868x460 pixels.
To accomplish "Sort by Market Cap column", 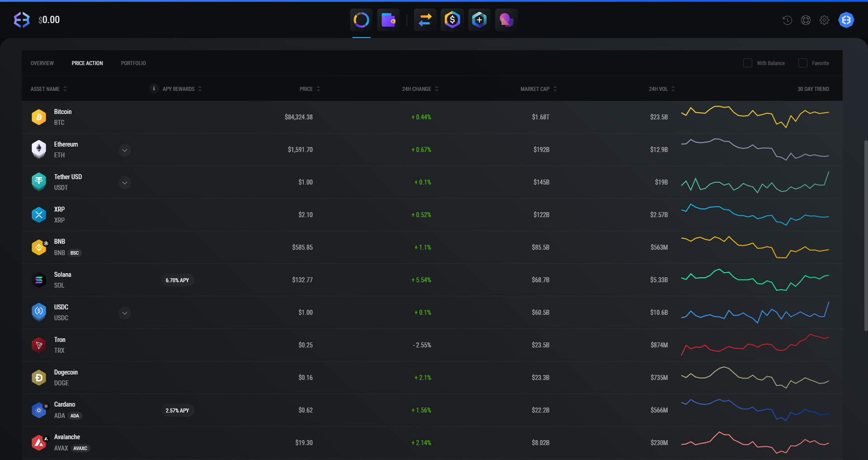I will pos(538,89).
